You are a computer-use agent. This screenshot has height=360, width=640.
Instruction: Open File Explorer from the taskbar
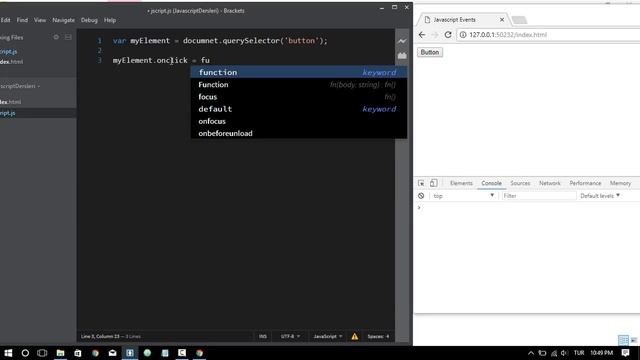coord(60,353)
